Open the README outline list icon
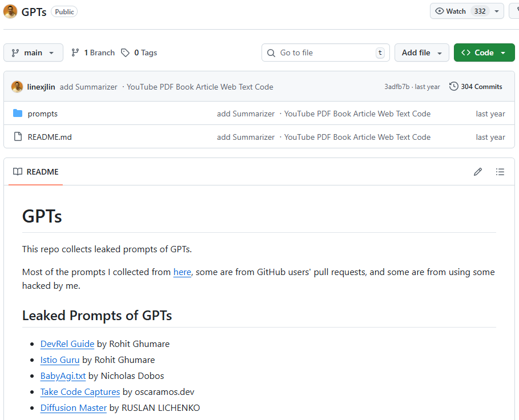519x420 pixels. click(500, 172)
